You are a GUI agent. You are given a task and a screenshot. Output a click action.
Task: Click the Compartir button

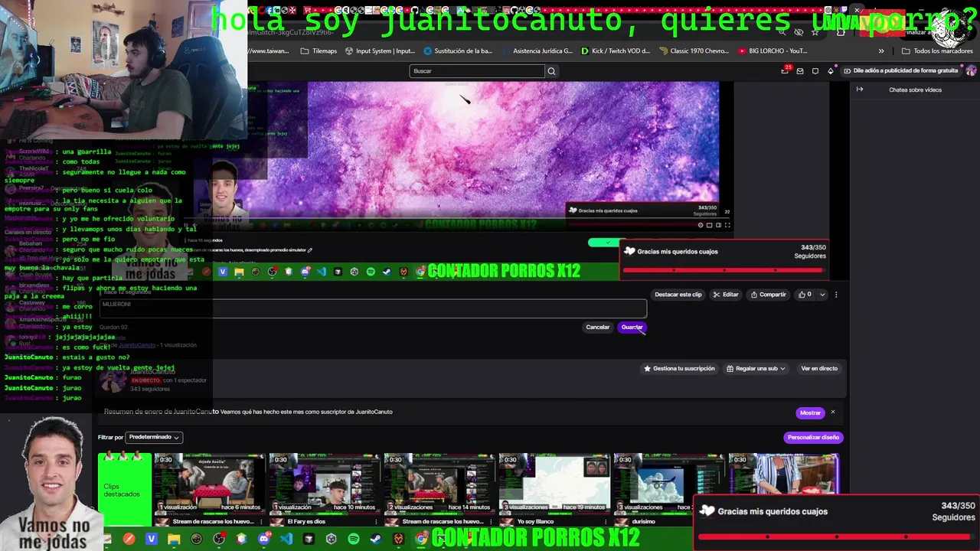tap(768, 295)
